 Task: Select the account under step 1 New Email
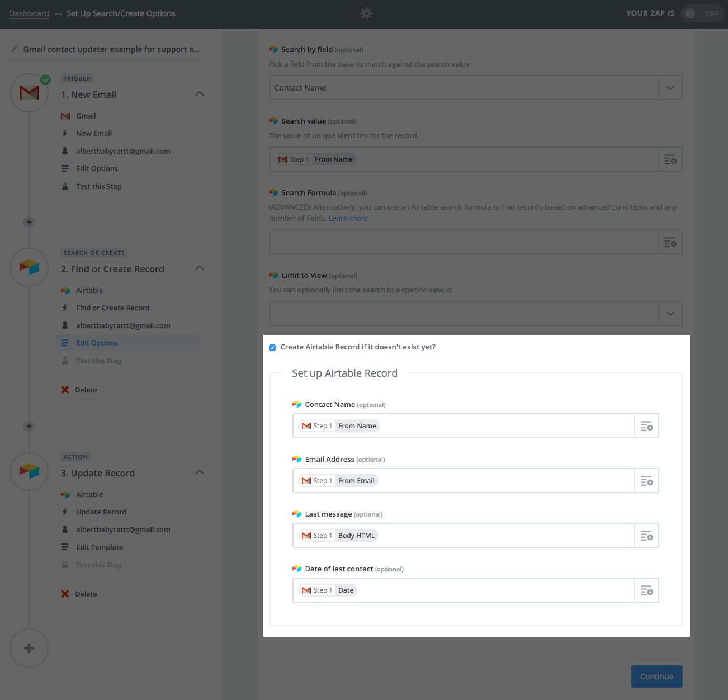123,151
